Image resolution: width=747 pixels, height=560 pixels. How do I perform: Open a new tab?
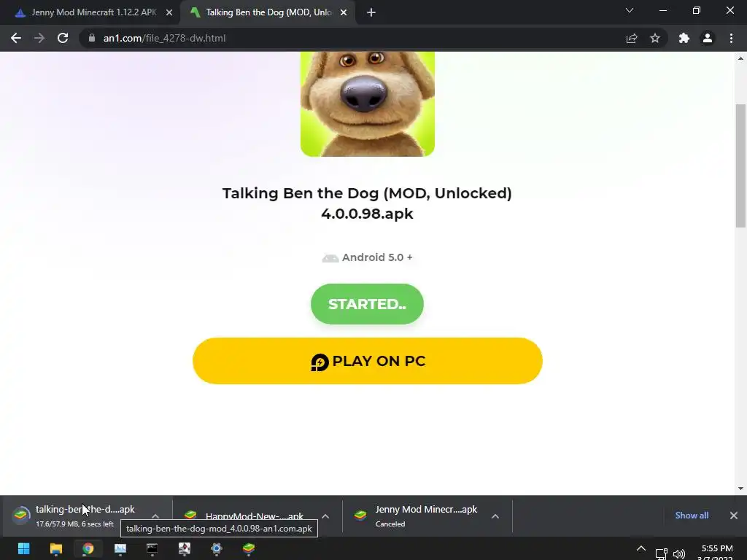coord(371,12)
